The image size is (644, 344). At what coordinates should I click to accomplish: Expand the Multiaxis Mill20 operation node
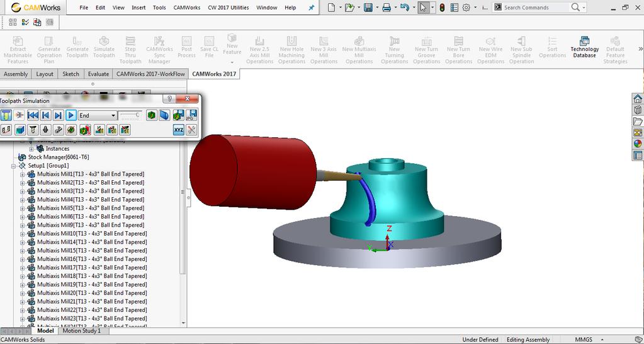(x=22, y=293)
